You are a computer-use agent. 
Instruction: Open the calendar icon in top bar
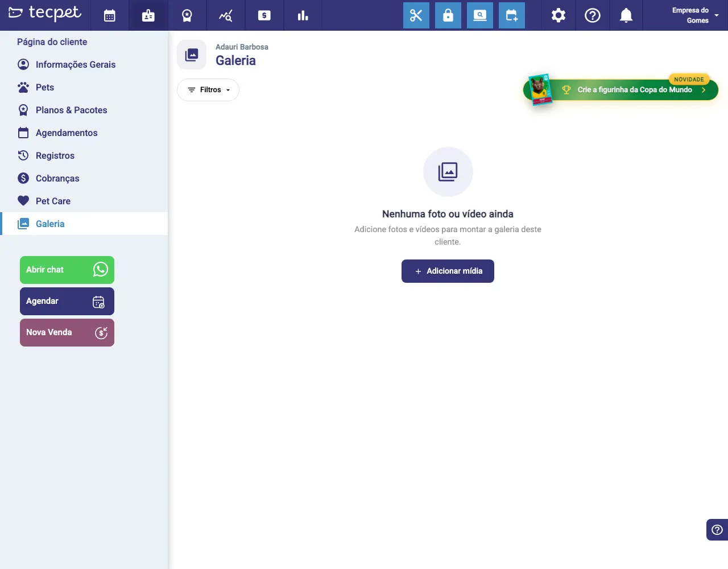click(110, 15)
